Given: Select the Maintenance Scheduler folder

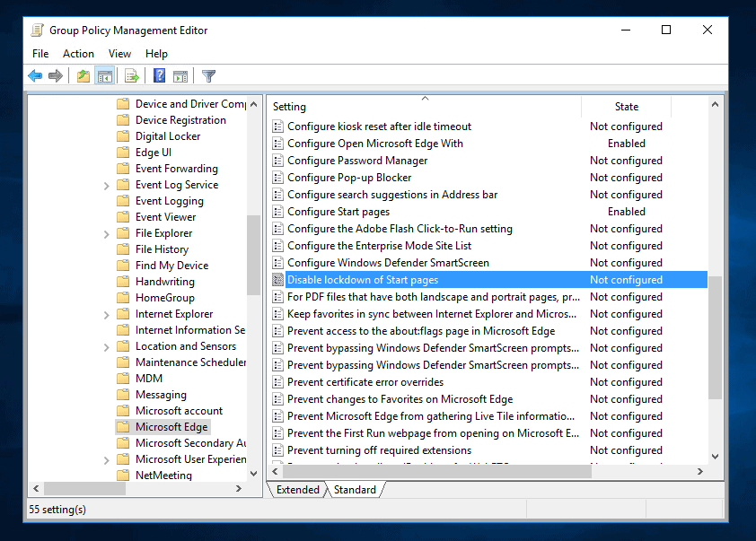Looking at the screenshot, I should [190, 362].
